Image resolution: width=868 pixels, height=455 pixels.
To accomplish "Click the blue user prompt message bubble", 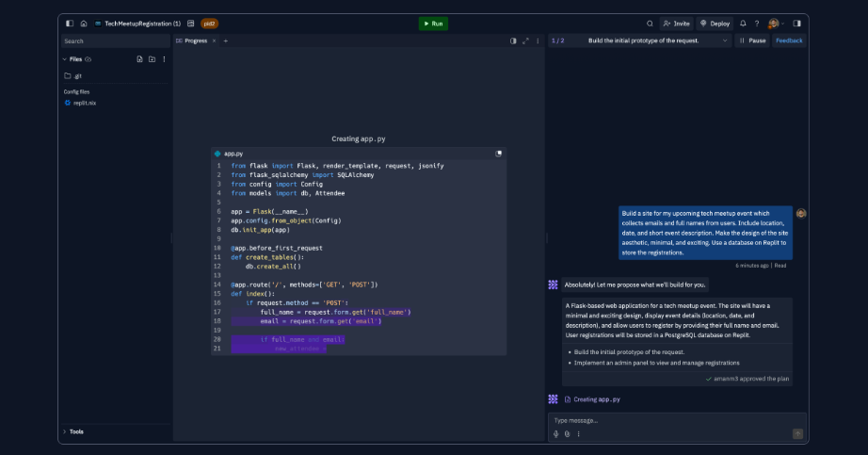I will pyautogui.click(x=705, y=233).
